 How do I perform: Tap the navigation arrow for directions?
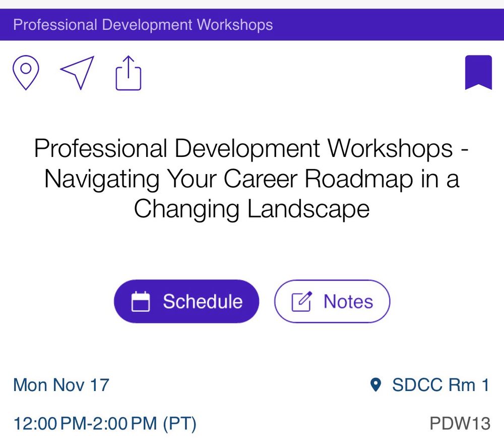pyautogui.click(x=77, y=72)
